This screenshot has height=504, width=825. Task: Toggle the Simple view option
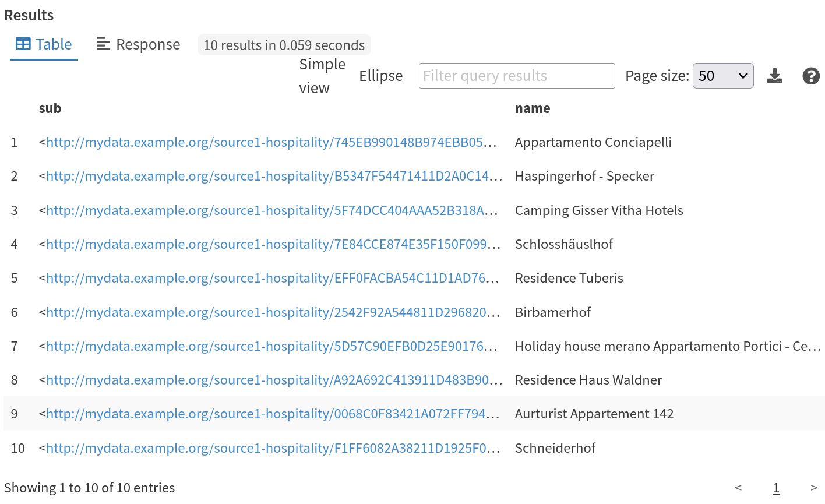pyautogui.click(x=322, y=76)
